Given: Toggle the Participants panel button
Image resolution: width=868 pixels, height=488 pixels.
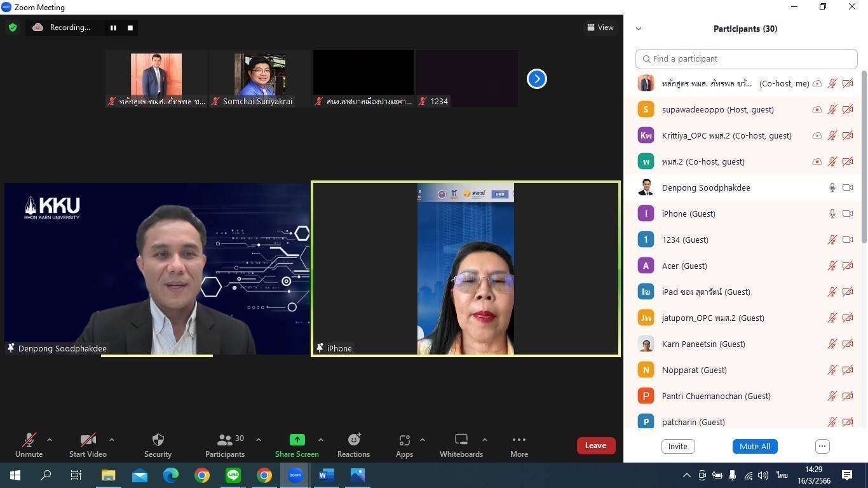Looking at the screenshot, I should [x=225, y=445].
